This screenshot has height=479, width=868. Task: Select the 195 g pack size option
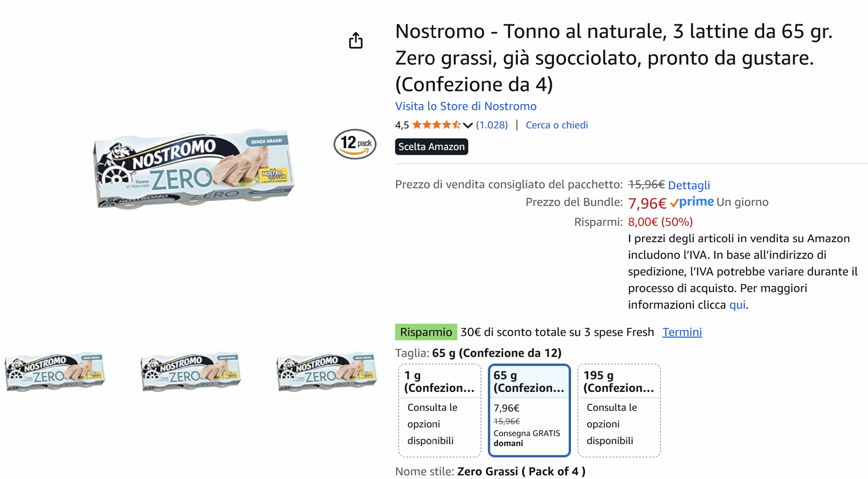click(619, 410)
